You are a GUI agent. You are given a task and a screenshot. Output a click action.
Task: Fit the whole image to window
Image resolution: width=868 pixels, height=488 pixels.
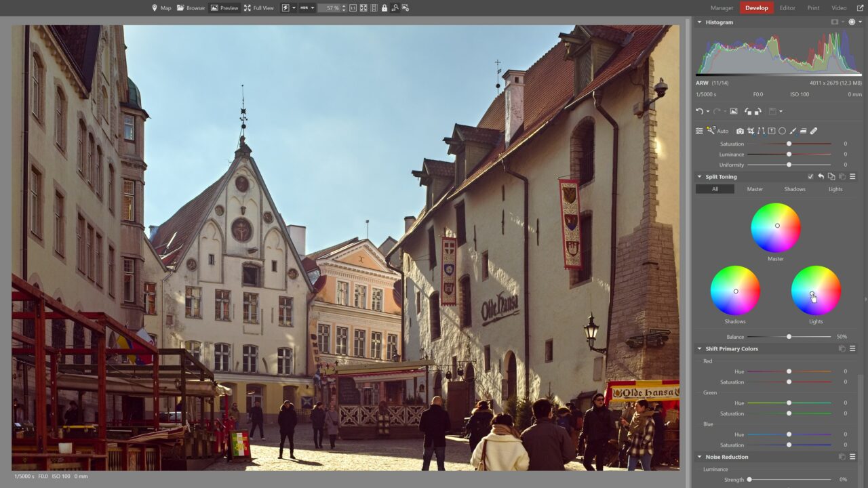coord(363,8)
